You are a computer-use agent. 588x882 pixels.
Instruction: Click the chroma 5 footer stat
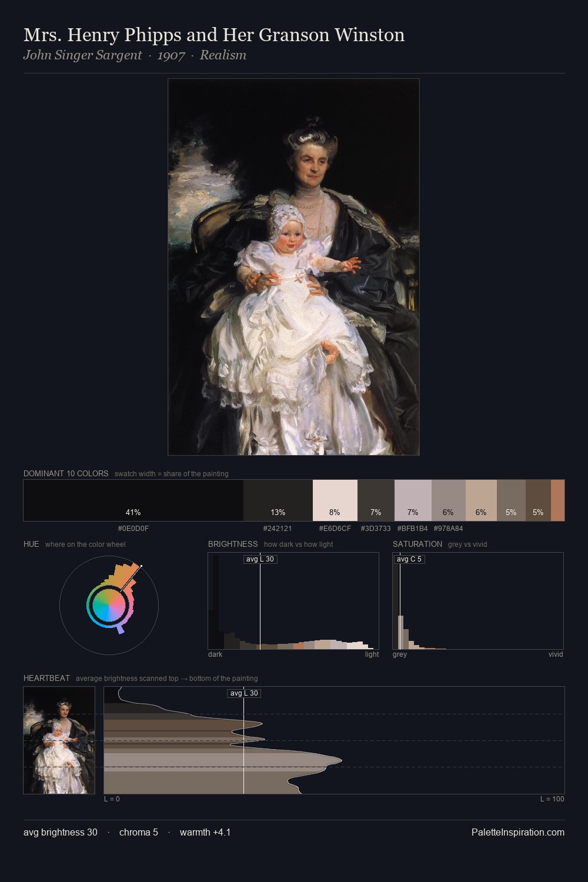point(139,833)
